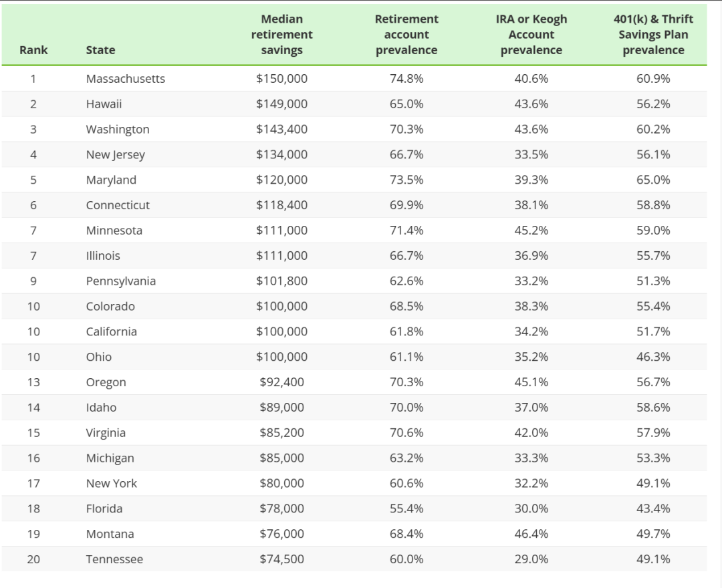Click the Rank column header
The image size is (722, 588).
[x=33, y=50]
